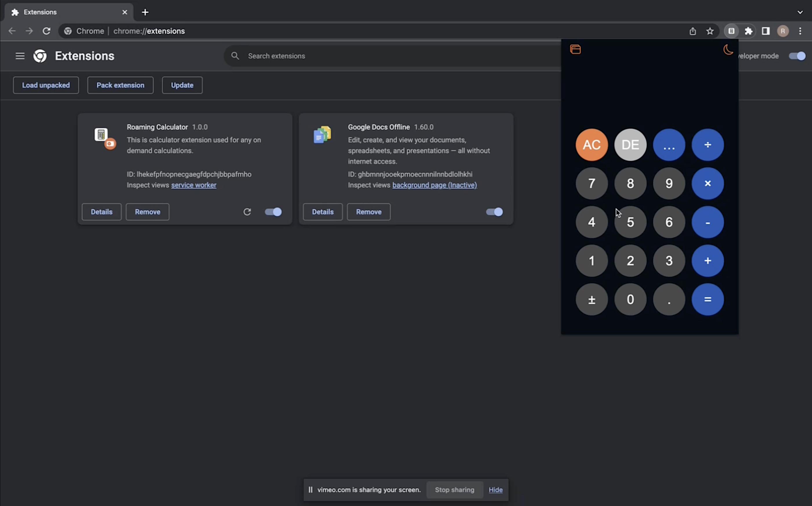Click the Search extensions field

tap(368, 56)
